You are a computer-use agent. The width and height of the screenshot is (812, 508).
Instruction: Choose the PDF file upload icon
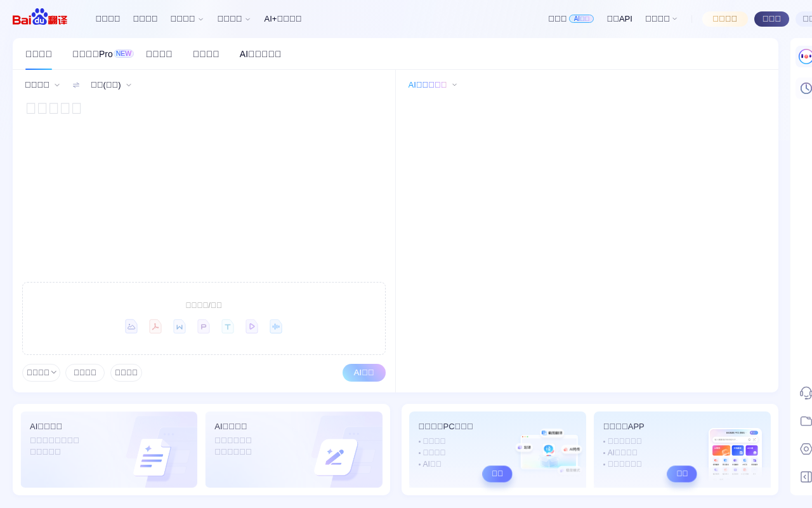click(x=155, y=326)
